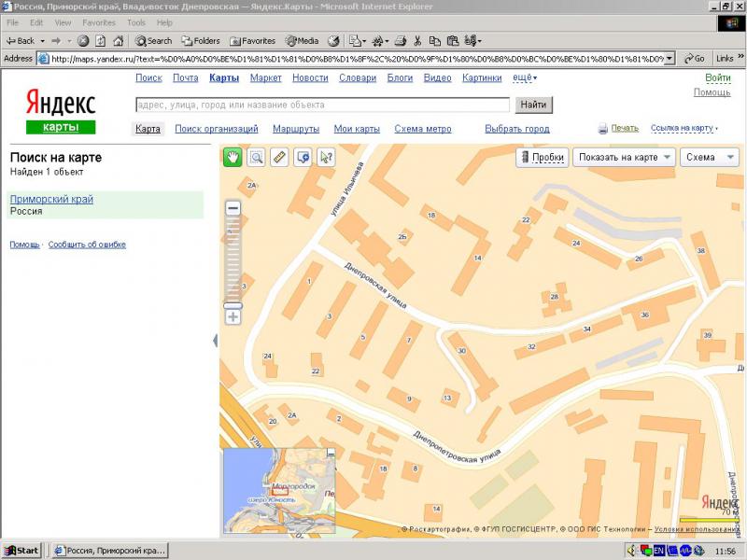Click the IE Refresh toolbar icon
747x560 pixels.
101,41
